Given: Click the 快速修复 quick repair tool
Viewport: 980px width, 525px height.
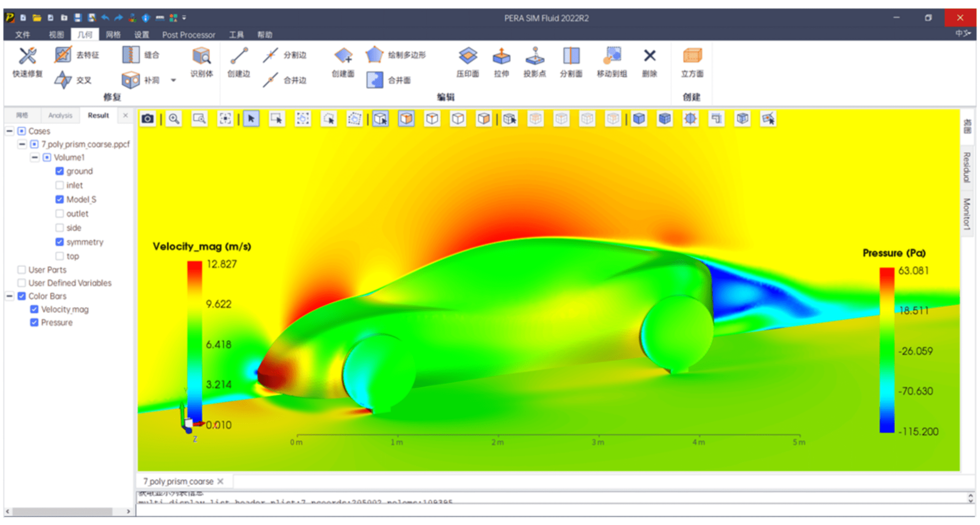Looking at the screenshot, I should click(27, 62).
